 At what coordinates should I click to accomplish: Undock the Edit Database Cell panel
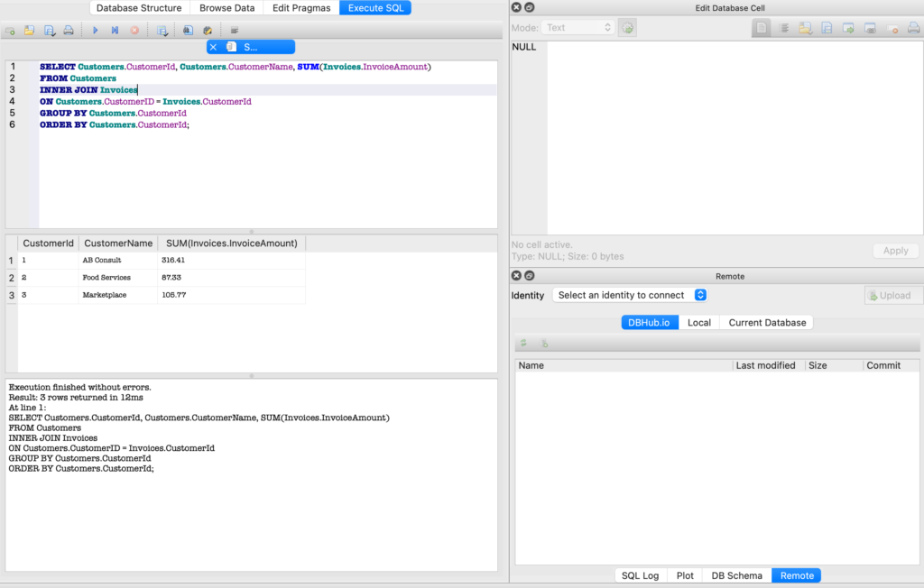pyautogui.click(x=529, y=7)
